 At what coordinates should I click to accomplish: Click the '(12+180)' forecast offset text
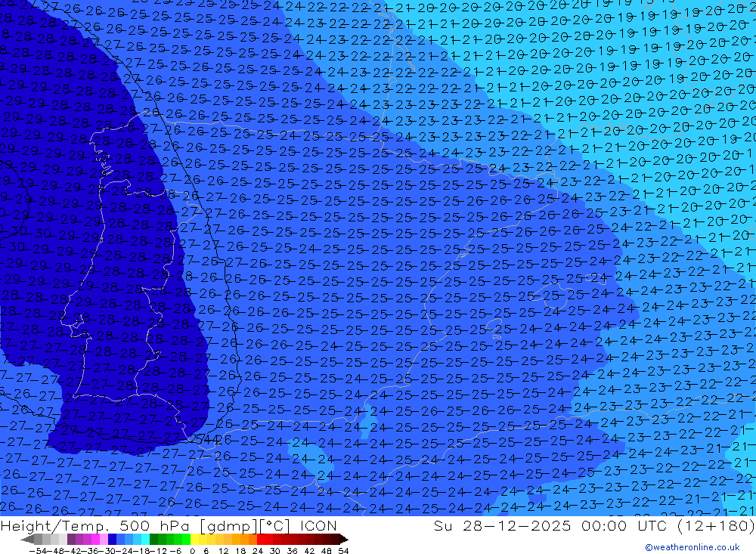click(x=716, y=525)
